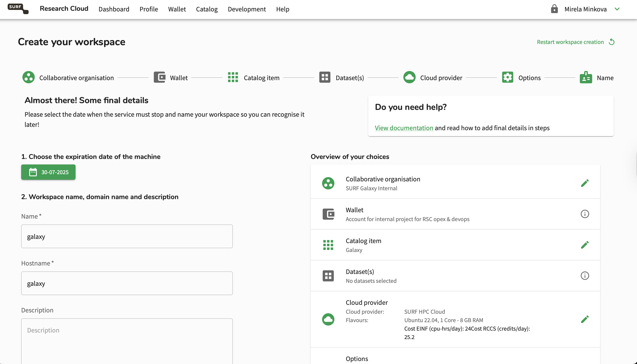
Task: Show Wallet info via info icon
Action: (x=585, y=214)
